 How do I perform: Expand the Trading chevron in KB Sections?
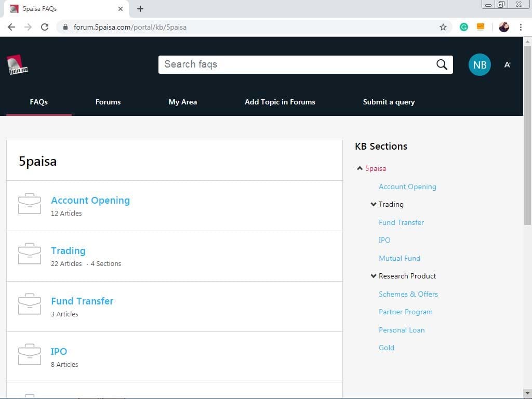click(x=373, y=204)
